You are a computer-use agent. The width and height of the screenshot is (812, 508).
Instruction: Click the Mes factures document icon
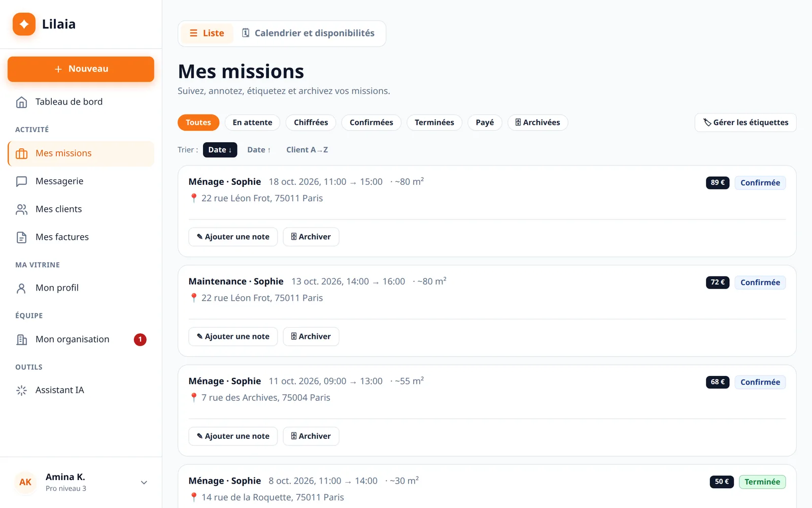click(x=21, y=237)
